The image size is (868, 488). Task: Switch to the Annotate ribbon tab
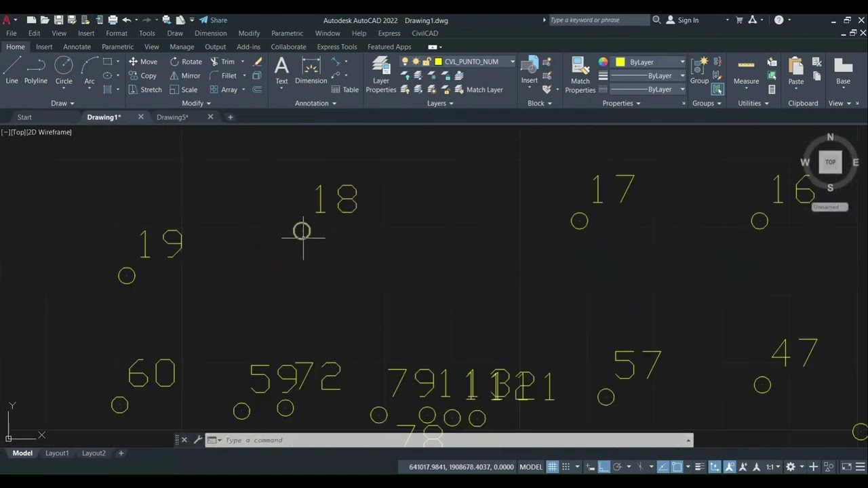77,47
